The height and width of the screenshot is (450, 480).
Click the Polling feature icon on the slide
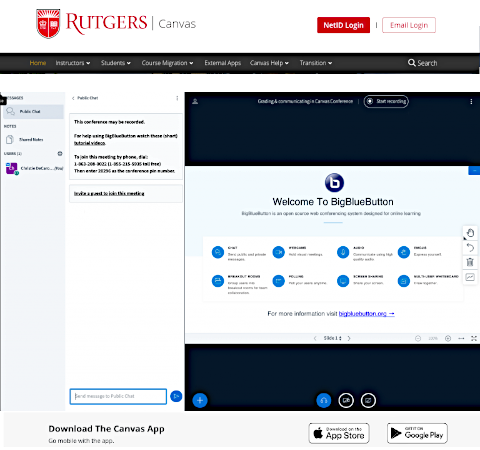(278, 281)
